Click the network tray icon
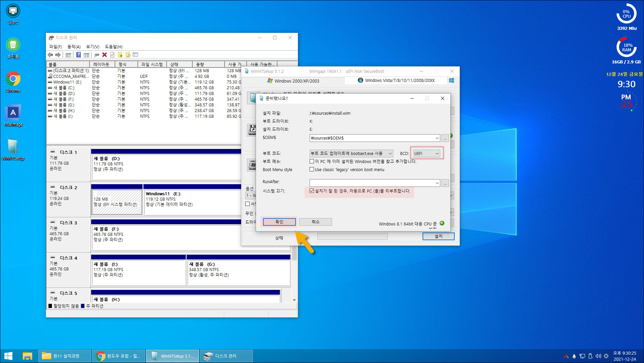 (x=582, y=356)
